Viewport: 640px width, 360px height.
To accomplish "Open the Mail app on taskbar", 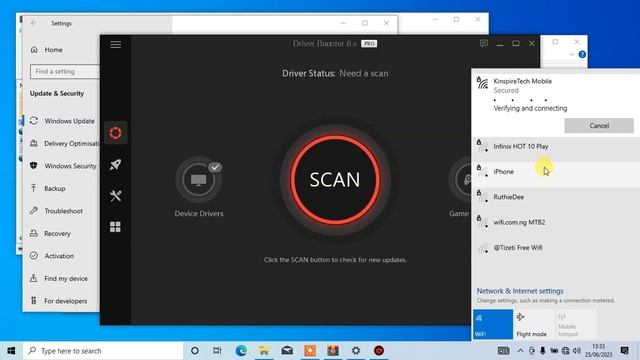I will (x=287, y=351).
